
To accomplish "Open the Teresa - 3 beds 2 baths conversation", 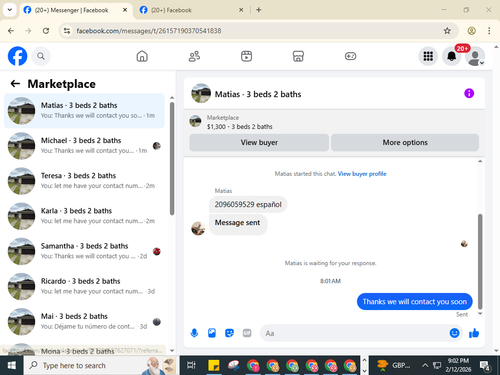I will point(84,181).
